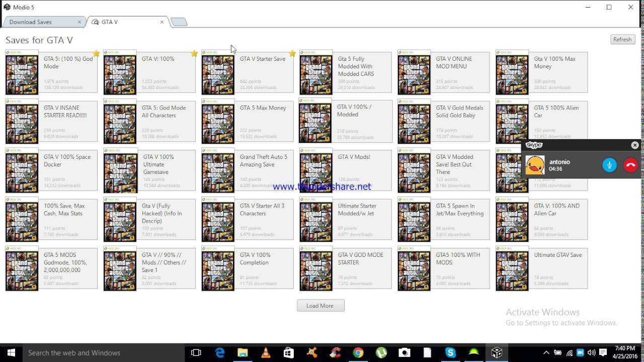The width and height of the screenshot is (644, 362).
Task: Select 'GTA 5 Spawn In Jet/Max Everything'
Action: pyautogui.click(x=444, y=219)
